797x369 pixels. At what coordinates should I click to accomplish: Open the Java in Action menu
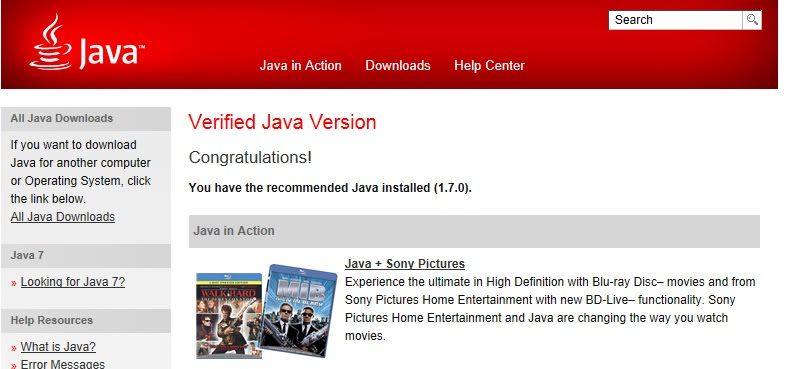click(300, 66)
